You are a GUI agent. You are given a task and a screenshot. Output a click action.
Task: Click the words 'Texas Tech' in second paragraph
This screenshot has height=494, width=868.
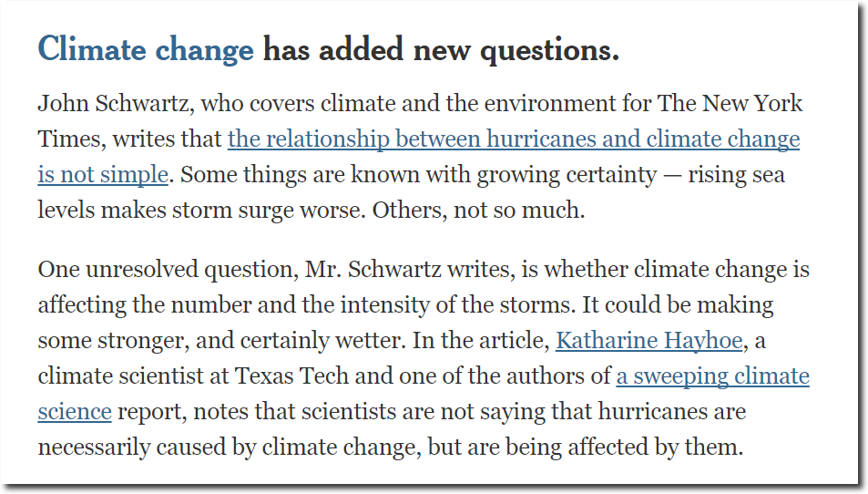pos(291,376)
